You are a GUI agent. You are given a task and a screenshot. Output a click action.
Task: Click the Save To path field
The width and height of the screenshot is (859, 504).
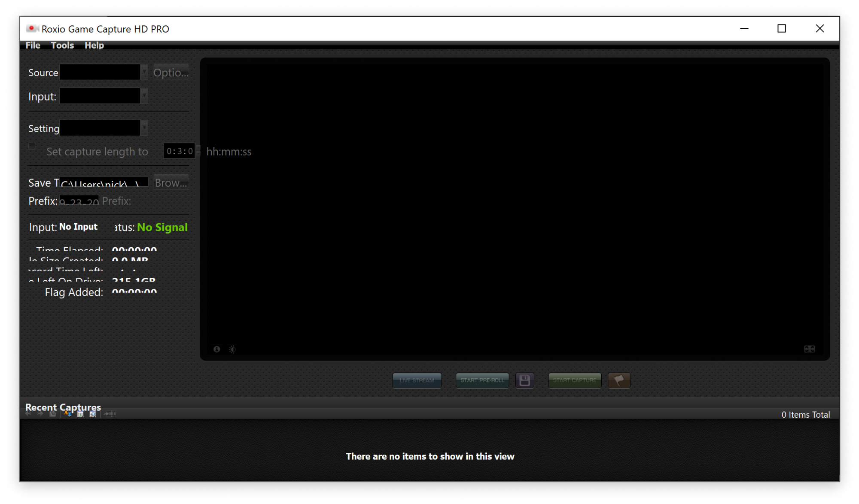[x=104, y=182]
